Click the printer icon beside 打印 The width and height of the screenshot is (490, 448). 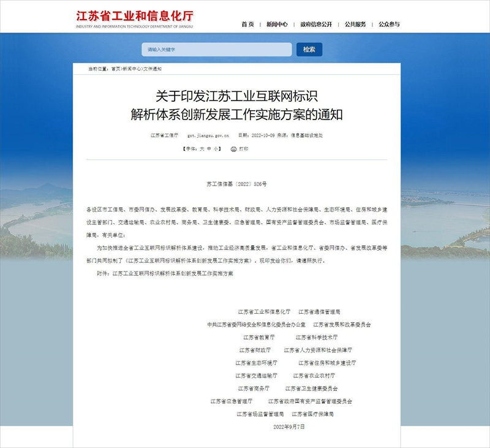click(233, 149)
